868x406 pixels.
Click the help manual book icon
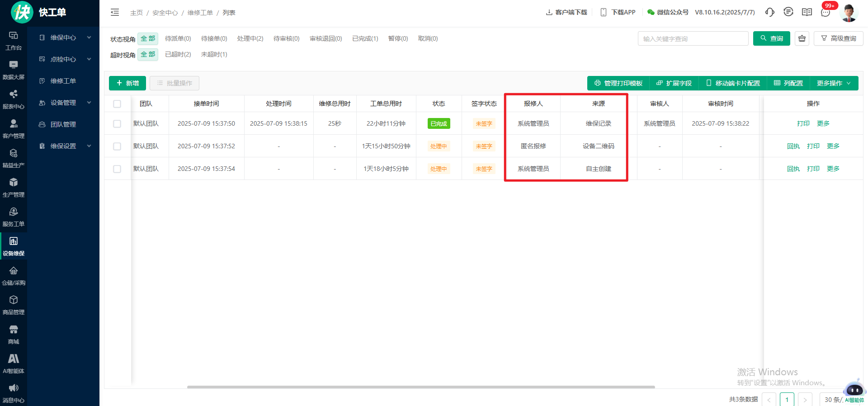(807, 12)
